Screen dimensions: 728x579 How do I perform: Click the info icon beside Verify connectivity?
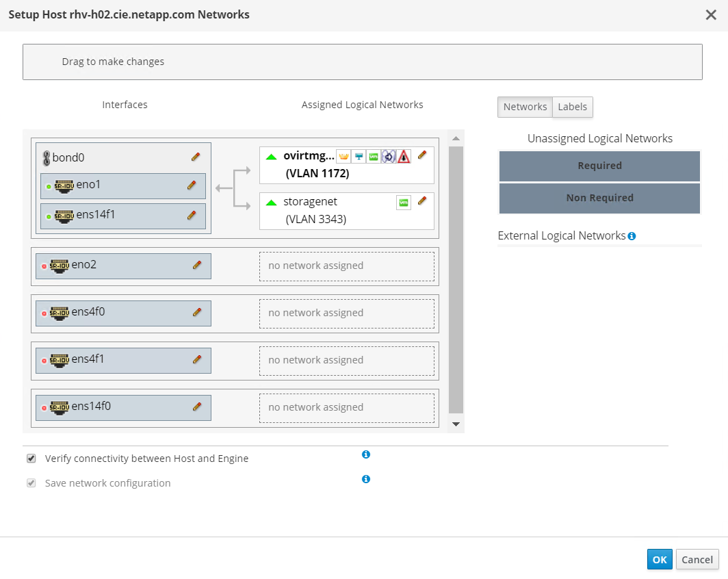[x=366, y=454]
